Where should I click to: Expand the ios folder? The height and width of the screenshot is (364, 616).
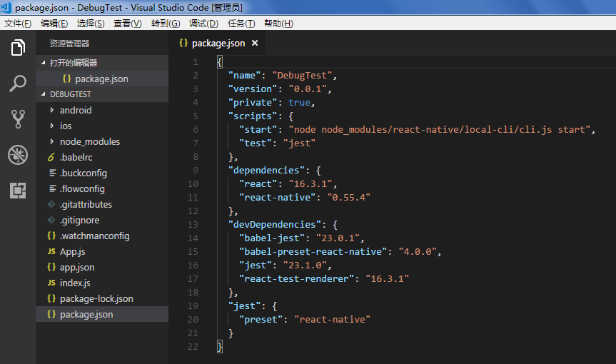click(x=66, y=126)
